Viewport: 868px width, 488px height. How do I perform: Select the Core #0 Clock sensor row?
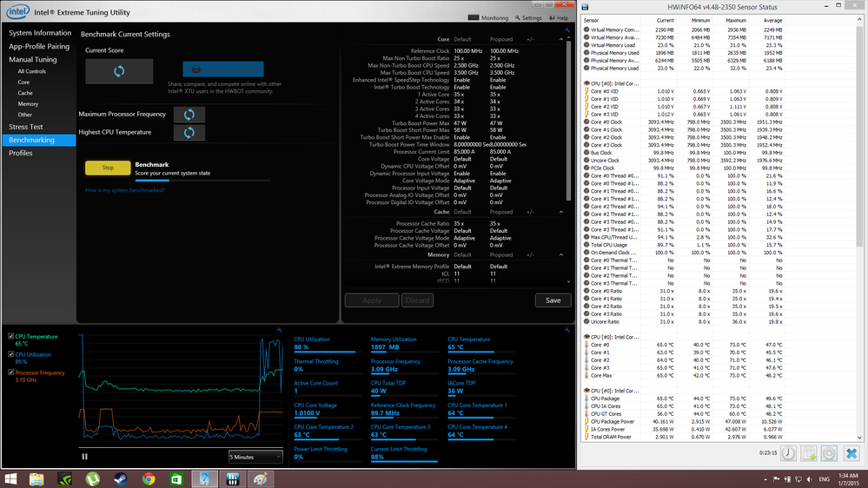click(x=684, y=122)
